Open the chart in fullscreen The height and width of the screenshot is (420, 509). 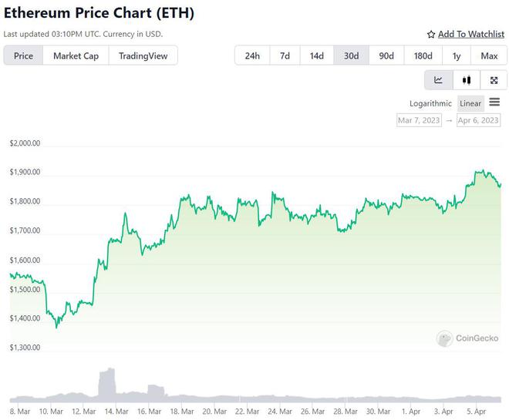click(494, 80)
